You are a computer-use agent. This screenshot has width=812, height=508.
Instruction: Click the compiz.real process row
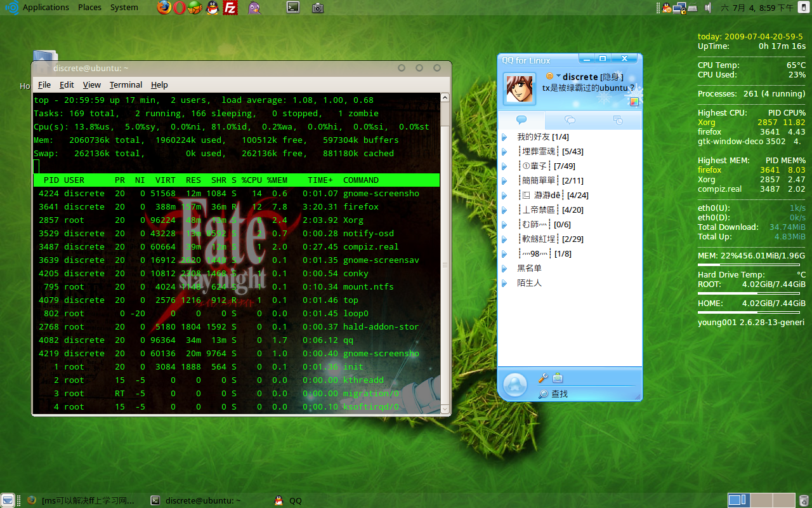pos(236,247)
